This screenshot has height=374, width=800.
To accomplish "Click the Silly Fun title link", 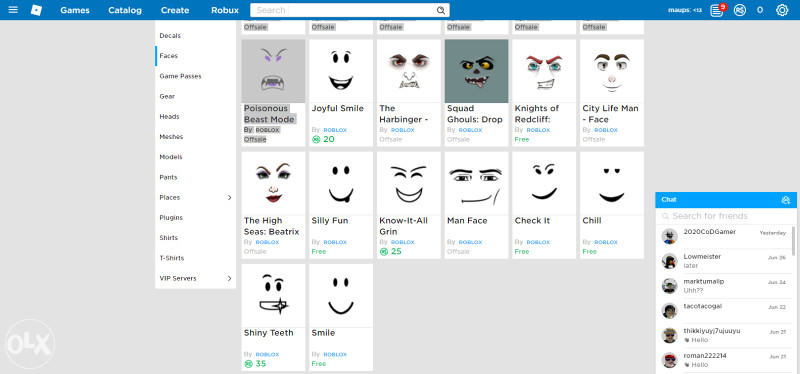I will pyautogui.click(x=330, y=221).
